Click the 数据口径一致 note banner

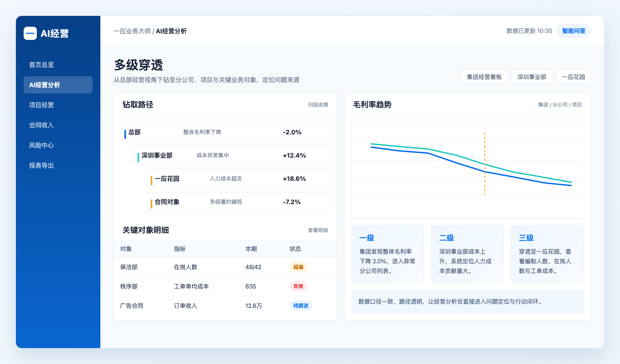pyautogui.click(x=467, y=302)
